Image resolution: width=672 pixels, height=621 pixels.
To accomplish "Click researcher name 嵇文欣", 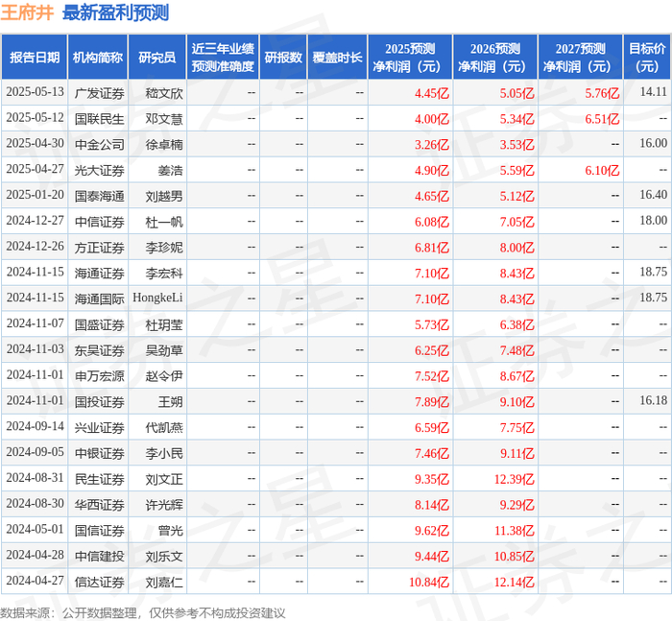I will pos(164,93).
